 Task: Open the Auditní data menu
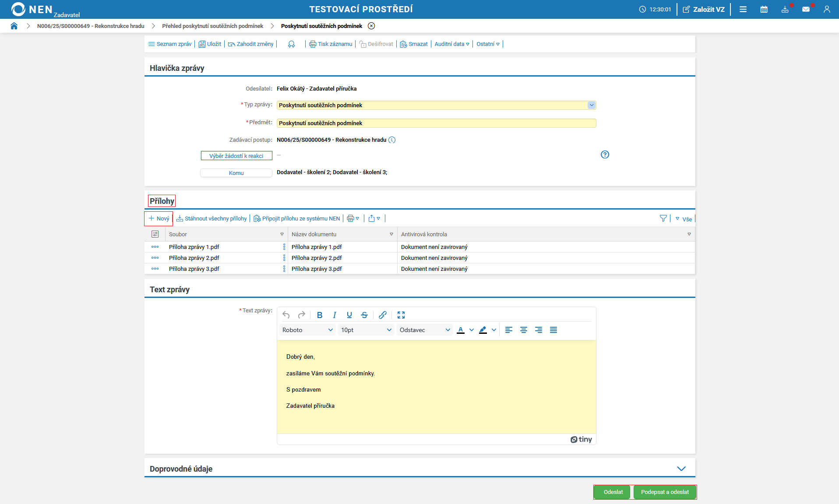tap(451, 44)
